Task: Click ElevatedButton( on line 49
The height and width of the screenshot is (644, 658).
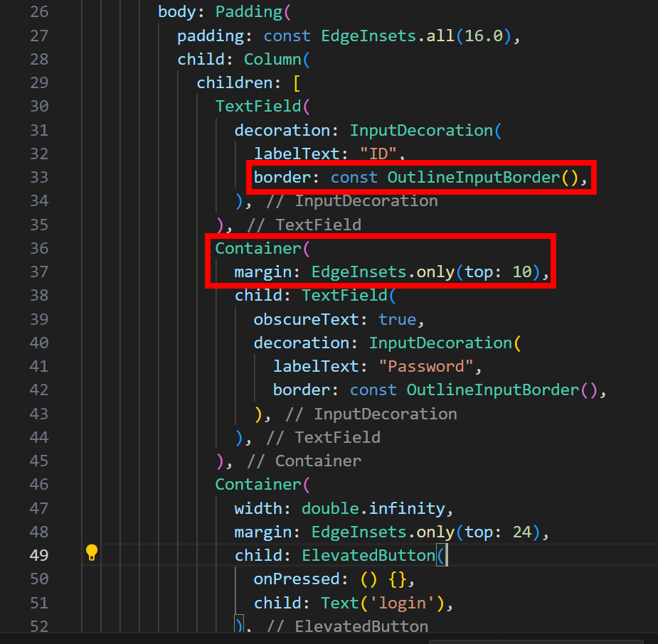Action: point(373,555)
